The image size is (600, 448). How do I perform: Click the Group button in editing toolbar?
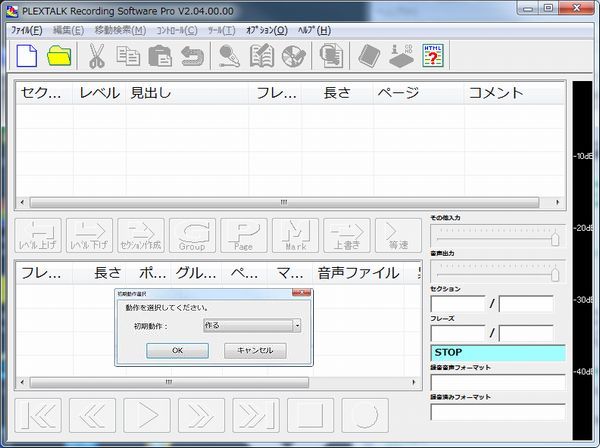pyautogui.click(x=192, y=235)
